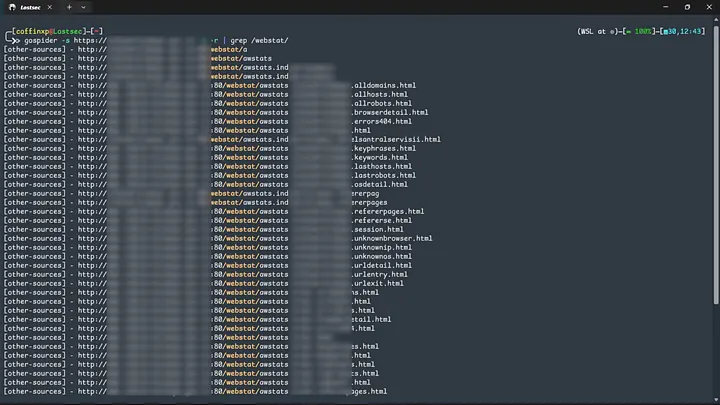
Task: Close the terminal window
Action: pos(709,7)
